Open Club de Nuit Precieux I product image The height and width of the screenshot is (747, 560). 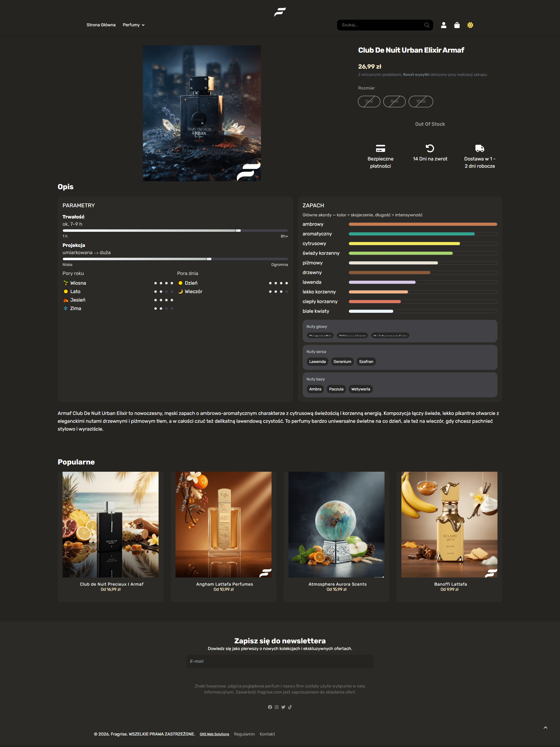110,525
